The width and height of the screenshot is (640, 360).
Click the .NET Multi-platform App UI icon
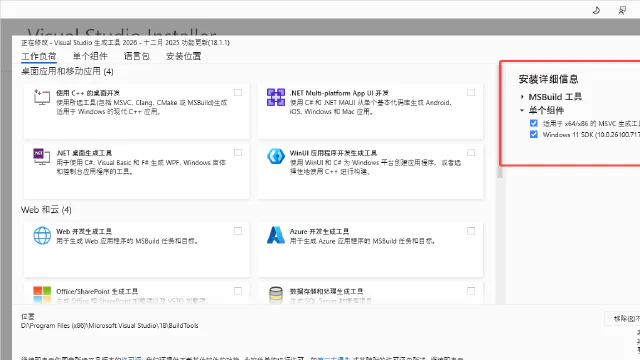276,97
